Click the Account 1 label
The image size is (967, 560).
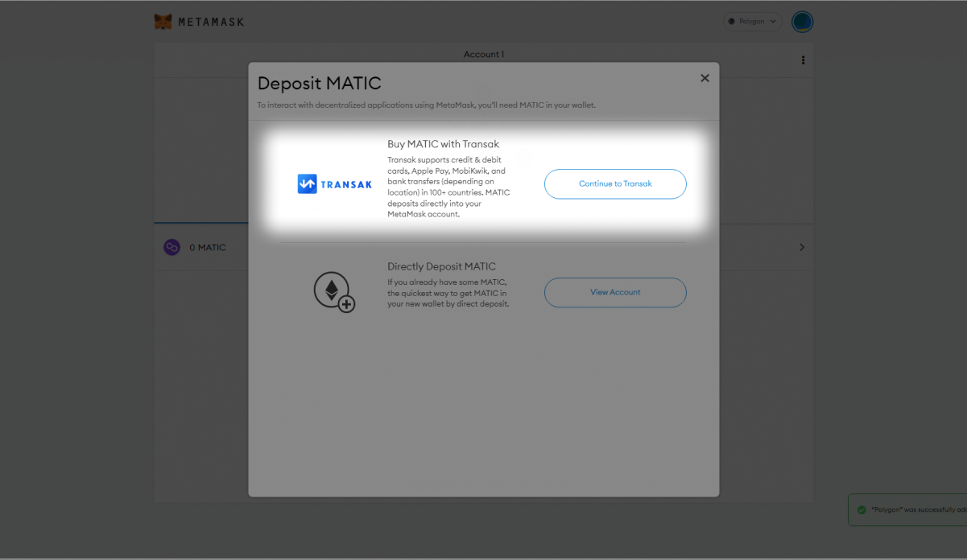click(484, 55)
